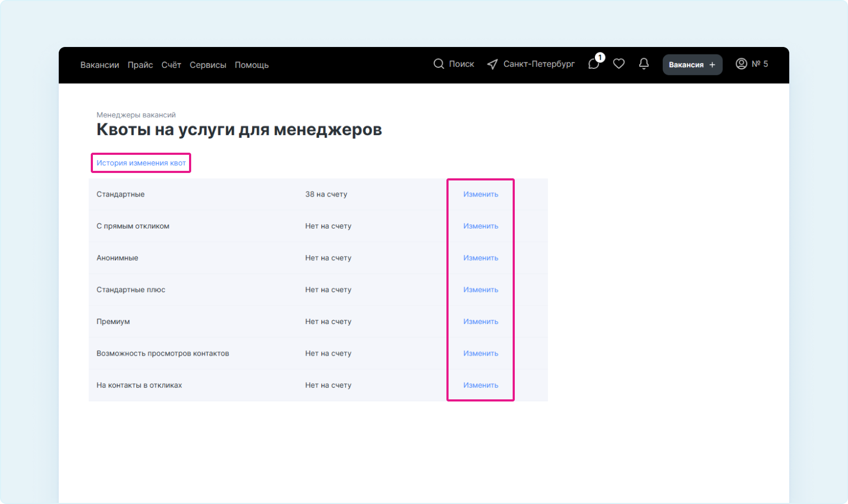Click the user profile avatar icon
The height and width of the screenshot is (504, 848).
pos(741,64)
